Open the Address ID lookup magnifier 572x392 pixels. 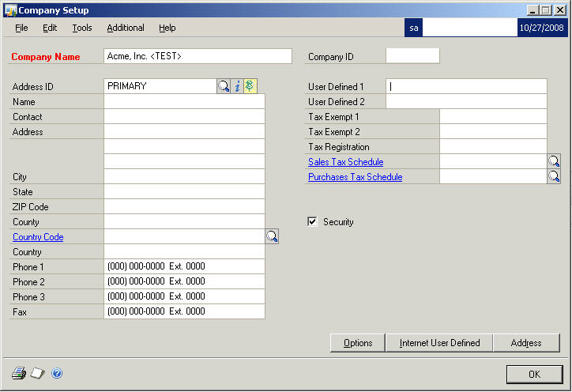[224, 86]
